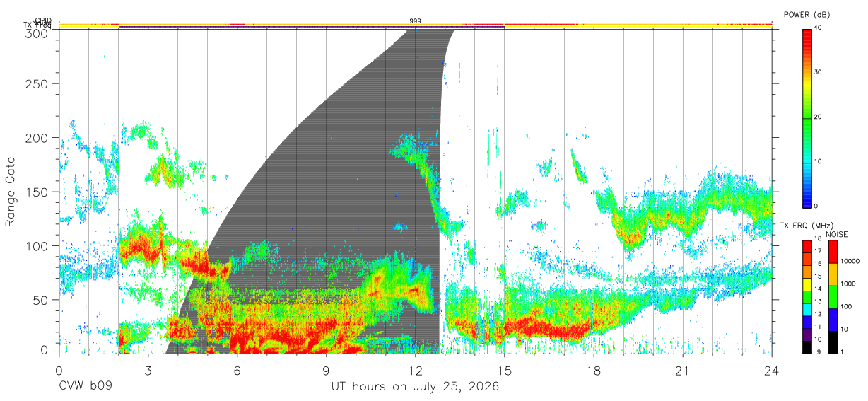Click the 200 range gate tick label
868x401 pixels.
pyautogui.click(x=38, y=138)
